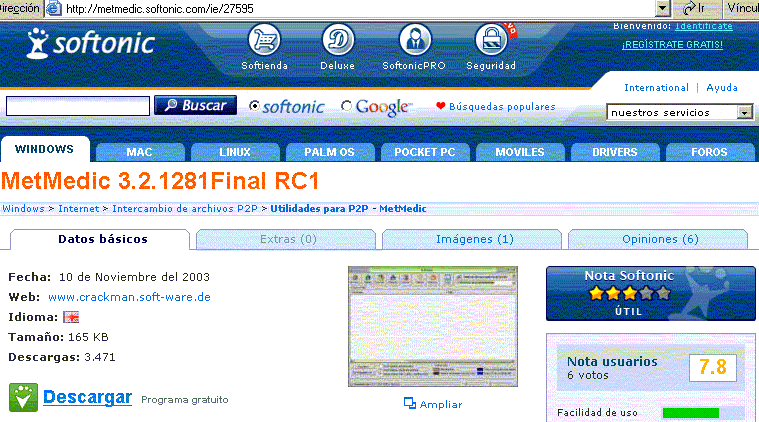
Task: Open the MetMedic screenshot thumbnail
Action: click(x=433, y=326)
